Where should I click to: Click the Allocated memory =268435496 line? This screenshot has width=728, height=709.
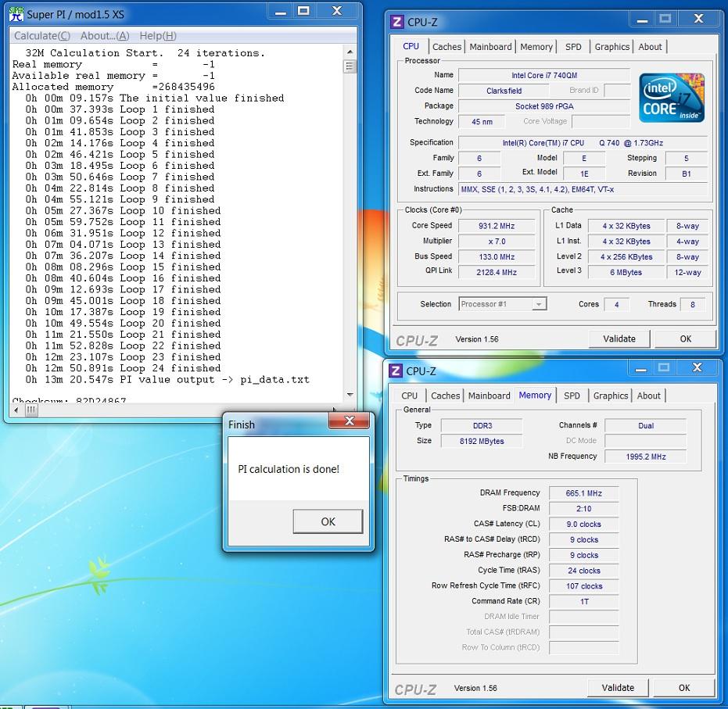click(113, 87)
